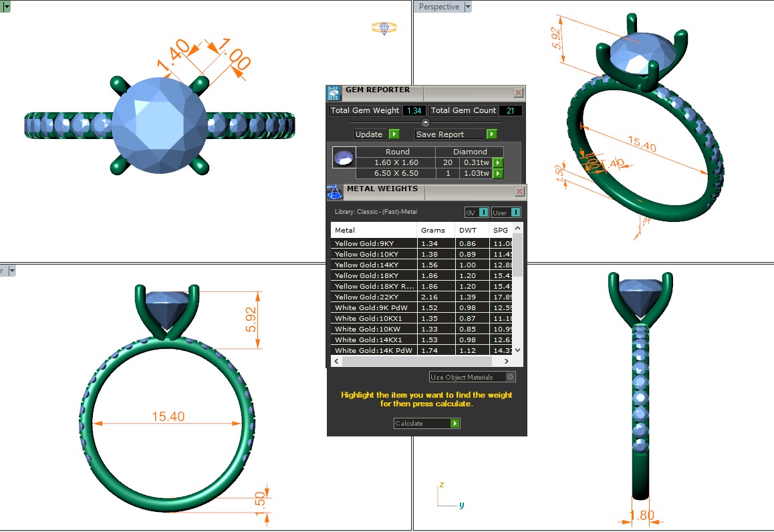The height and width of the screenshot is (532, 774).
Task: Click green arrow for 1.60 X 1.60 gems
Action: (x=497, y=162)
